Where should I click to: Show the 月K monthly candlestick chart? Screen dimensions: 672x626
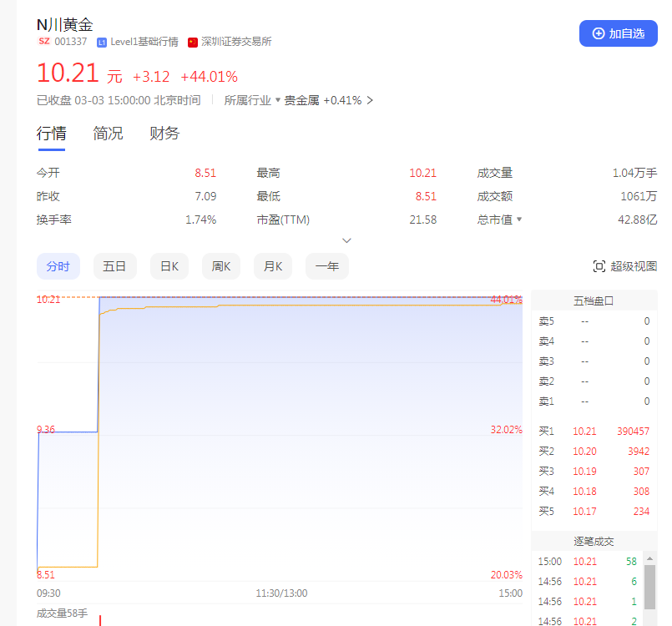click(273, 266)
